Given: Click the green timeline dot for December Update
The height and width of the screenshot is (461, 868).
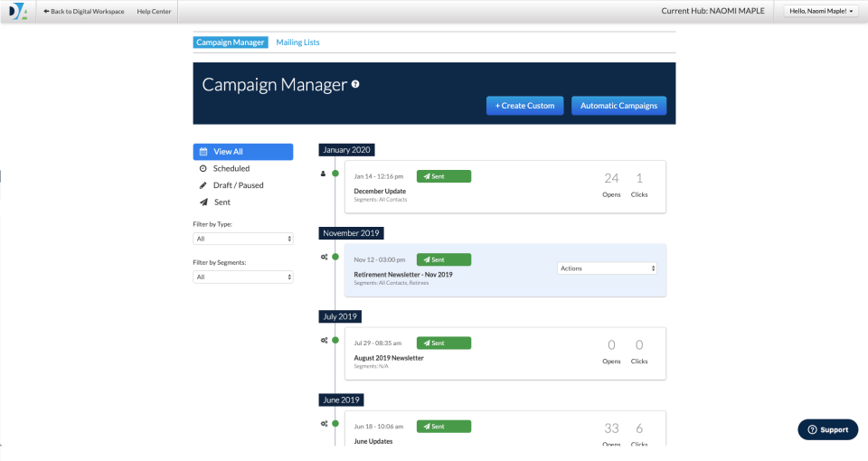Looking at the screenshot, I should pyautogui.click(x=335, y=174).
